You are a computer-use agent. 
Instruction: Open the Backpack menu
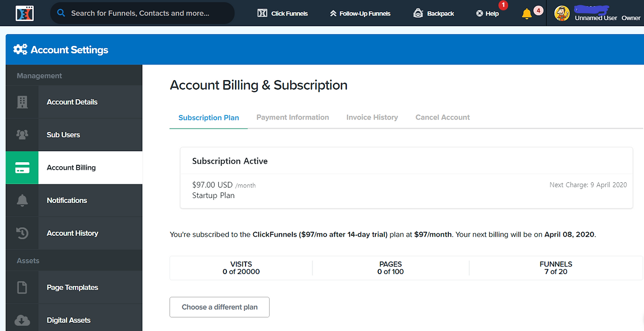(x=434, y=14)
